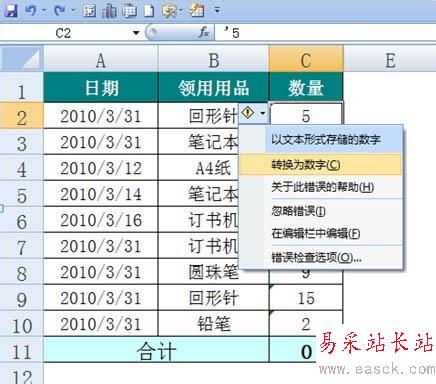Image resolution: width=436 pixels, height=384 pixels.
Task: Click the Redo arrow icon
Action: pos(60,10)
